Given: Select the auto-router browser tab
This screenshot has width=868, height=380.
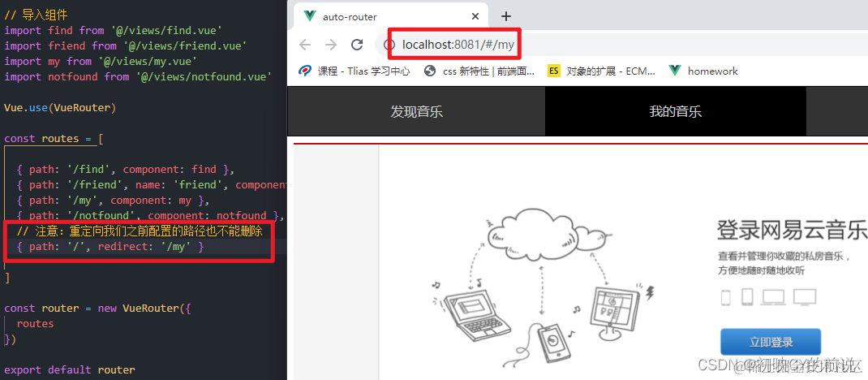Looking at the screenshot, I should [x=390, y=16].
